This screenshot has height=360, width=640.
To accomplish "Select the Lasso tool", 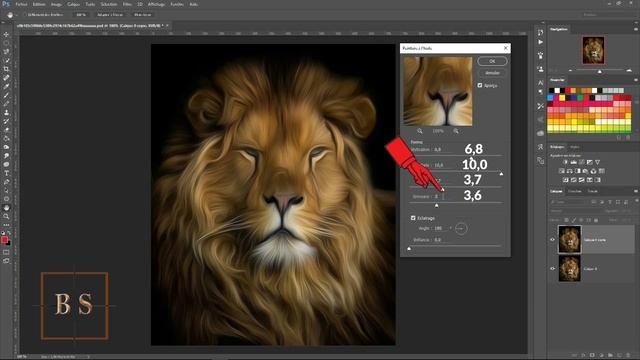I will click(6, 51).
